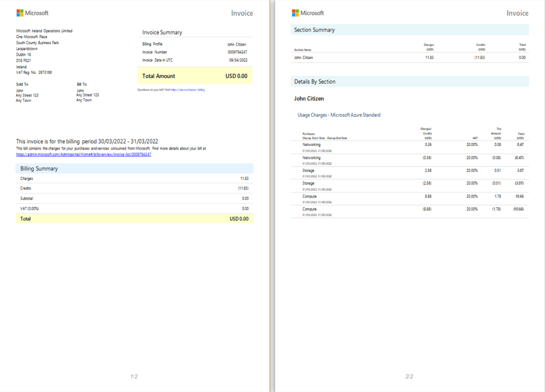Select the Billing Summary section header
The width and height of the screenshot is (545, 392).
coord(38,168)
